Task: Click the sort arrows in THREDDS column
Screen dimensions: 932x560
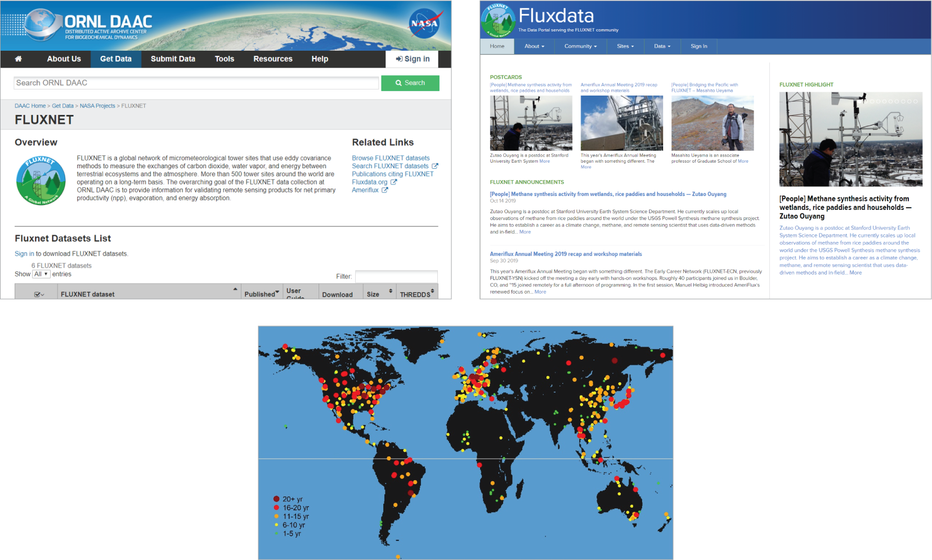Action: pyautogui.click(x=432, y=291)
